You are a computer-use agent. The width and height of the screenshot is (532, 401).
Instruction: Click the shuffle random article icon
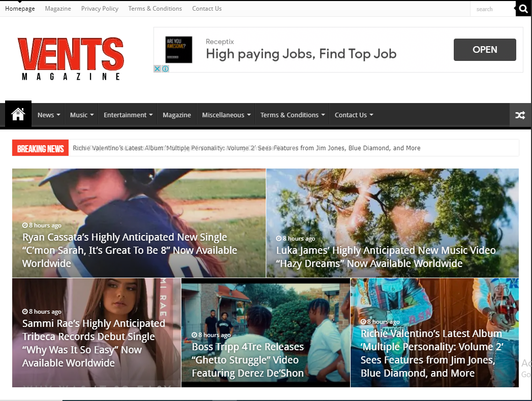pos(520,115)
